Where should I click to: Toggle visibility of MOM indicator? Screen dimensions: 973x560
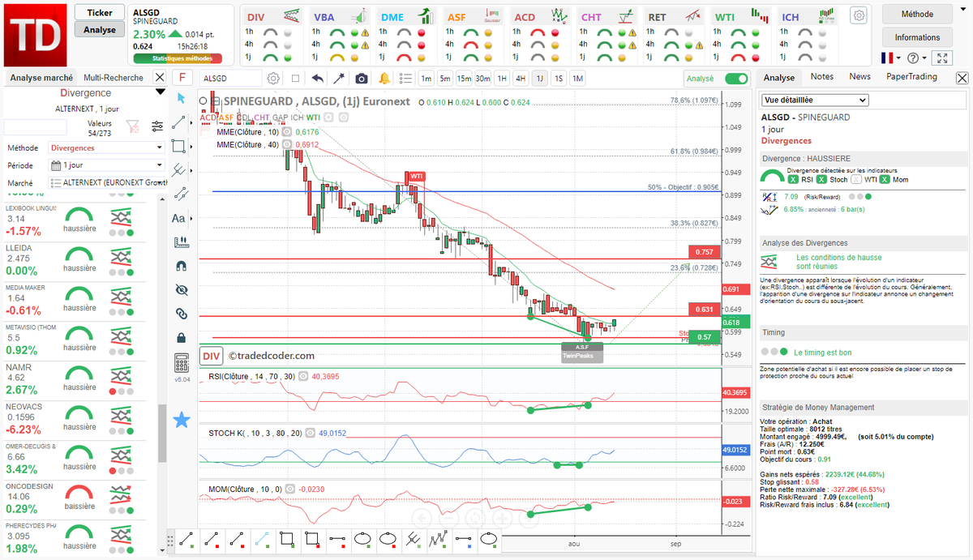(289, 489)
